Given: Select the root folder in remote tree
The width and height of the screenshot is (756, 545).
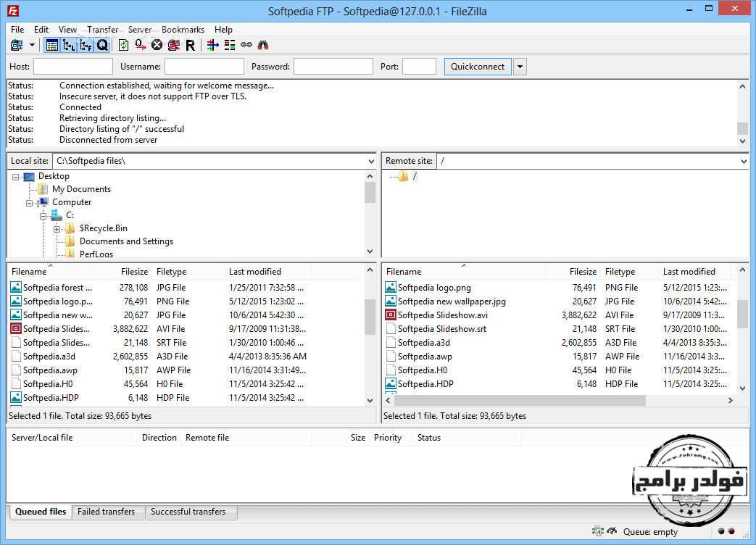Looking at the screenshot, I should point(414,176).
